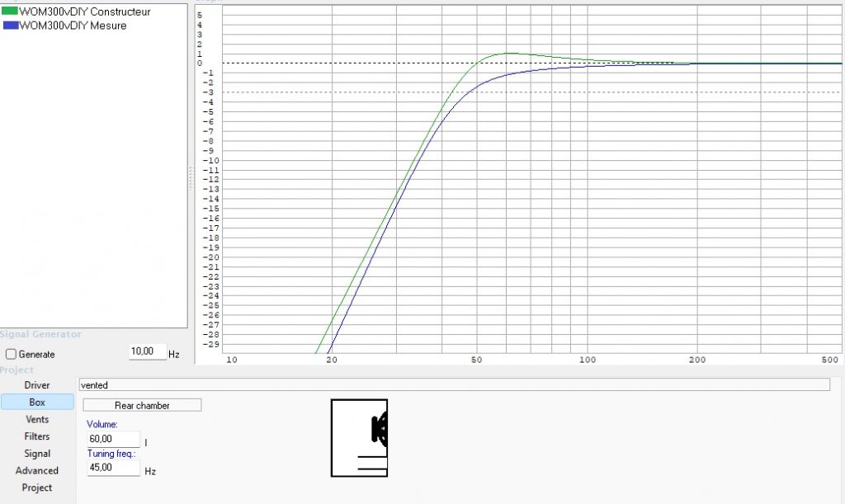Click the green curve's peak on graph
Image resolution: width=845 pixels, height=504 pixels.
tap(510, 54)
